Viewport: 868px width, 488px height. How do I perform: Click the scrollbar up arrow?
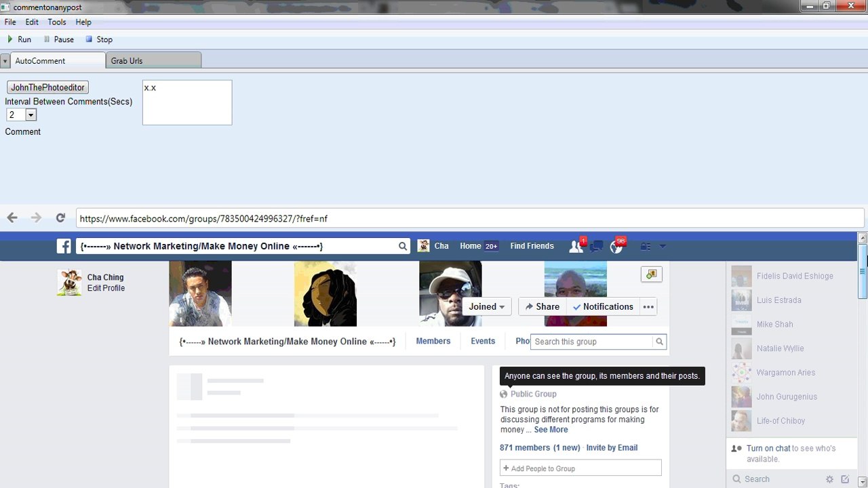coord(863,237)
